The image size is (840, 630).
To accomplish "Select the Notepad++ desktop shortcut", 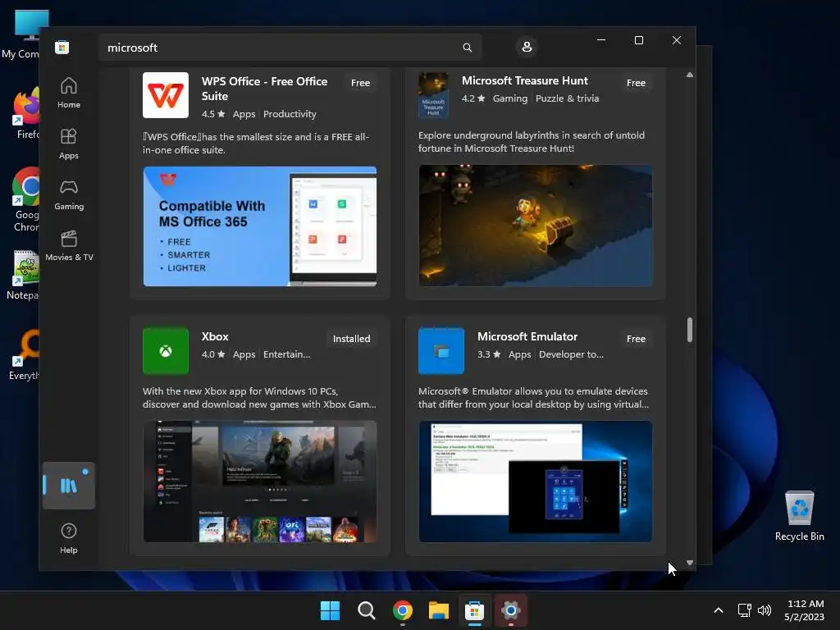I will 22,275.
